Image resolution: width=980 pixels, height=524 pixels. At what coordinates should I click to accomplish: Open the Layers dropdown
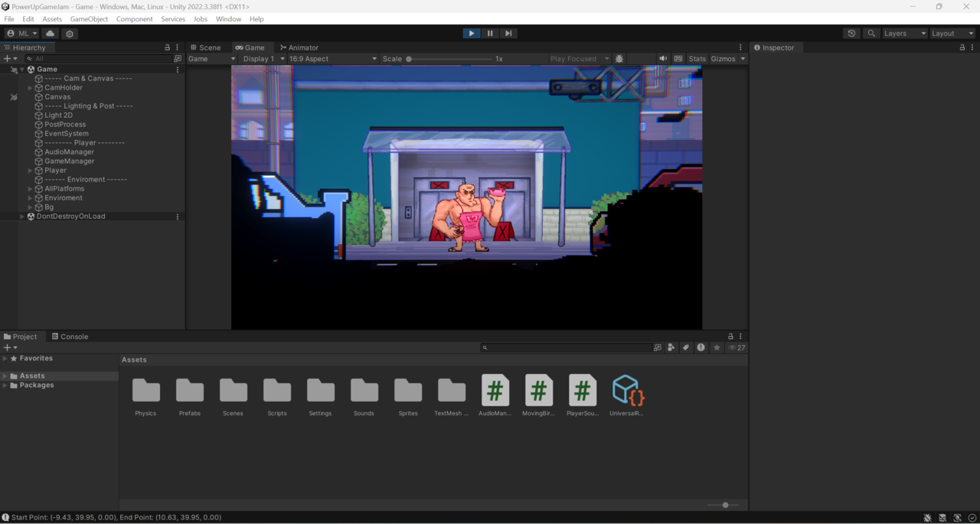(904, 34)
